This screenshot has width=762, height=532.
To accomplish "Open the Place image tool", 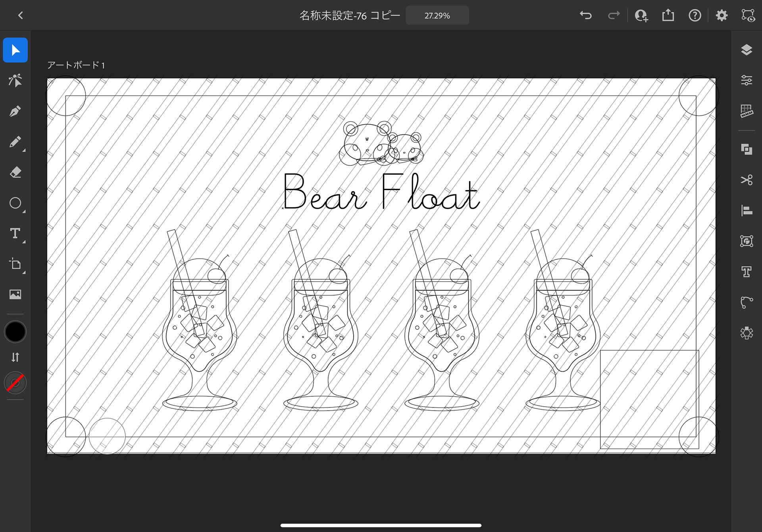I will [x=15, y=294].
